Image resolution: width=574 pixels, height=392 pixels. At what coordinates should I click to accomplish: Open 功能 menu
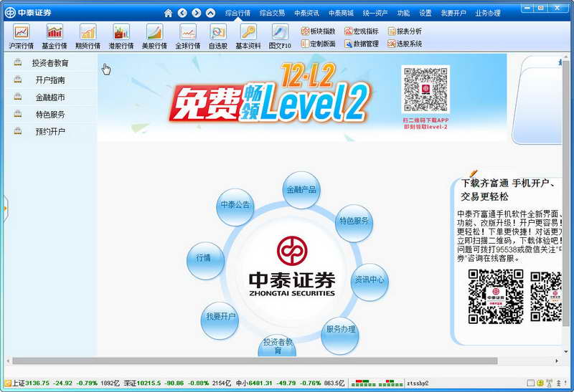[403, 13]
